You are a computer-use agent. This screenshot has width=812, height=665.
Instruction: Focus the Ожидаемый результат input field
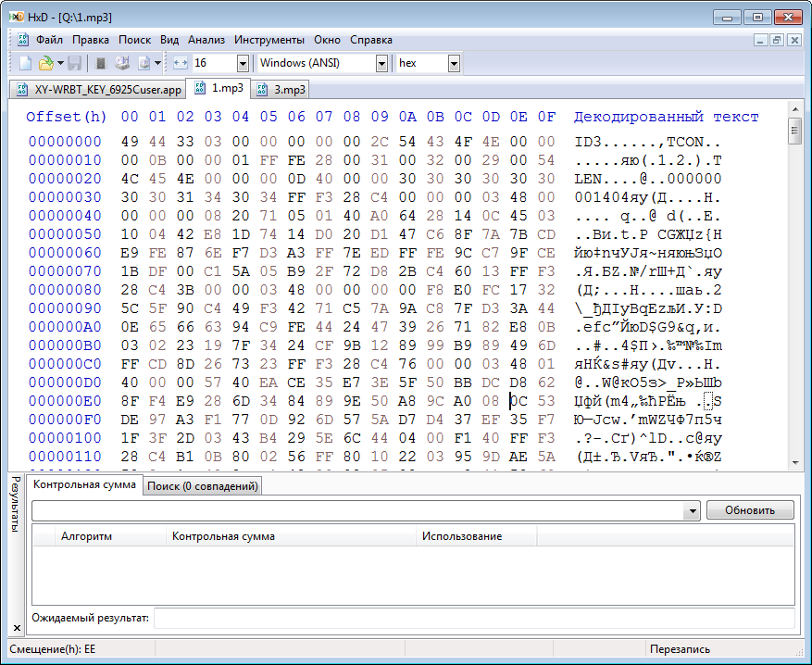coord(474,619)
